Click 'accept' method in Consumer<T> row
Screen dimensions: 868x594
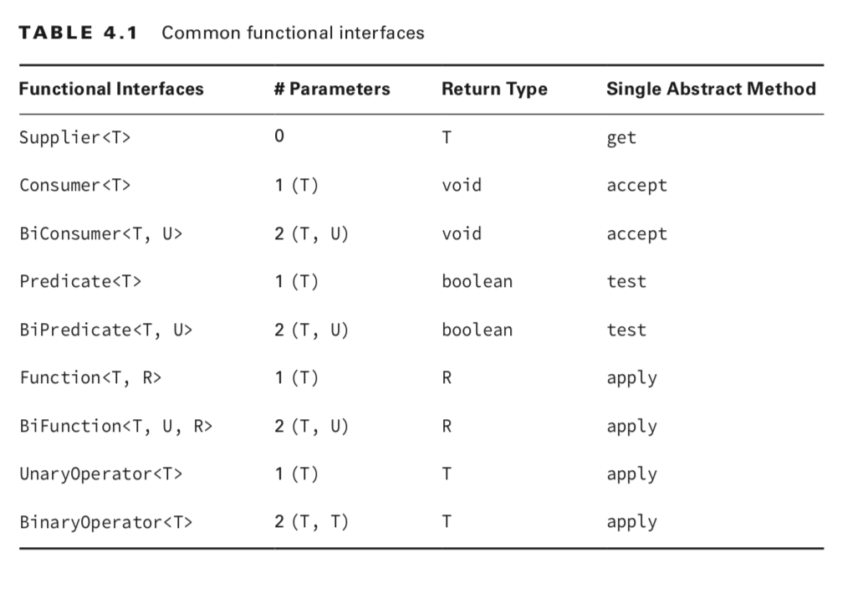pyautogui.click(x=636, y=186)
